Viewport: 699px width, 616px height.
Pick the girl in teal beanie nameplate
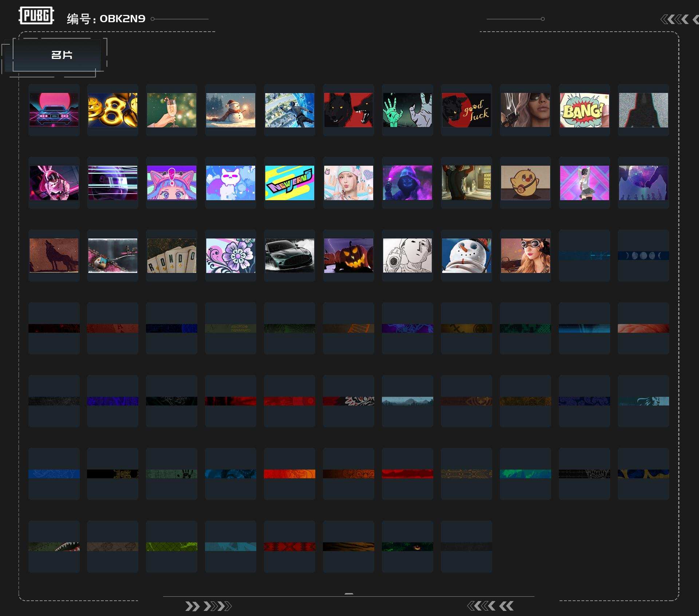tap(349, 183)
